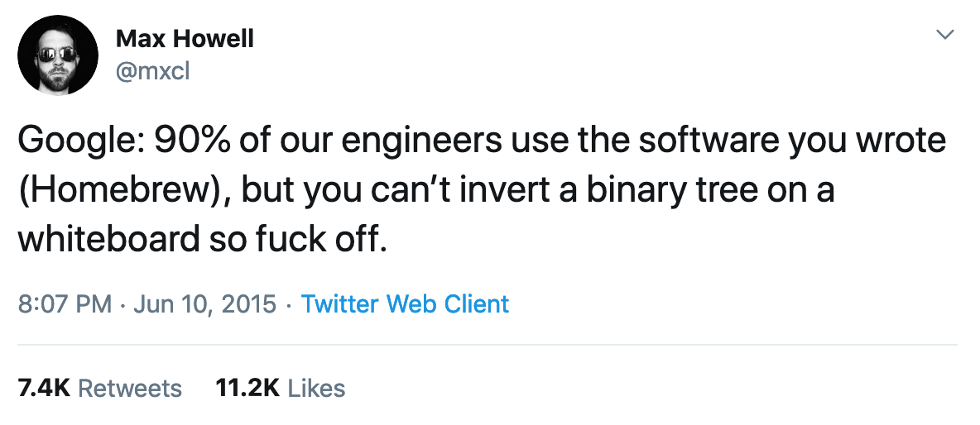
Task: Click the 8:07 PM time text
Action: (x=64, y=304)
